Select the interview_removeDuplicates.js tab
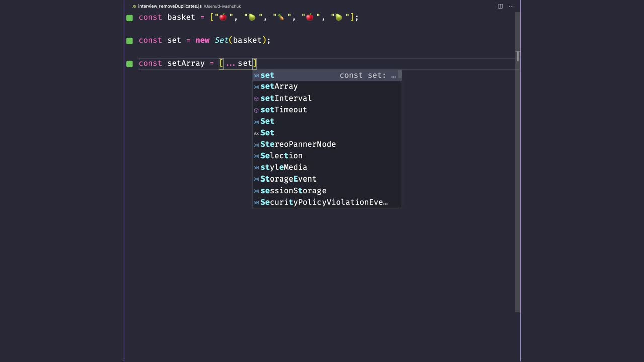Viewport: 644px width, 362px height. (170, 6)
